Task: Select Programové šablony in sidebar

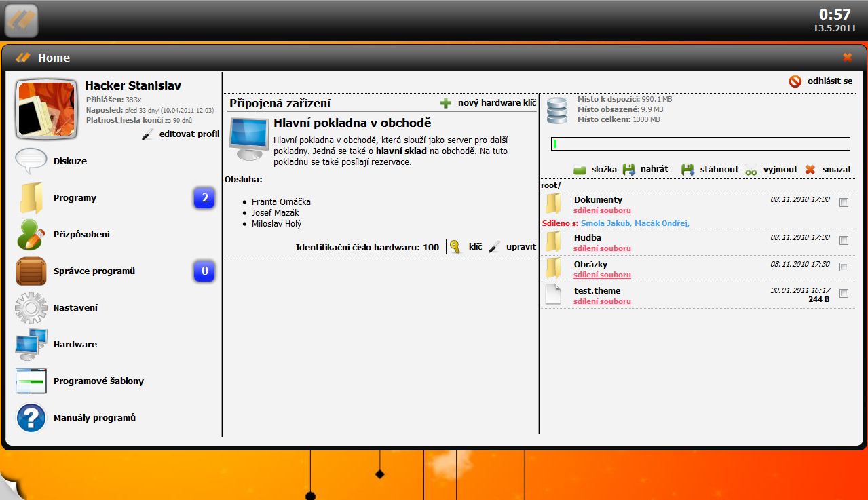Action: tap(98, 381)
